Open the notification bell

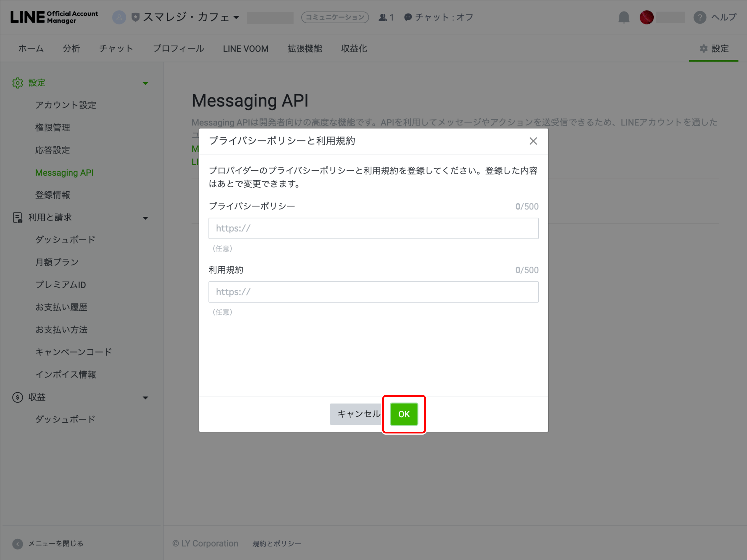pos(624,17)
